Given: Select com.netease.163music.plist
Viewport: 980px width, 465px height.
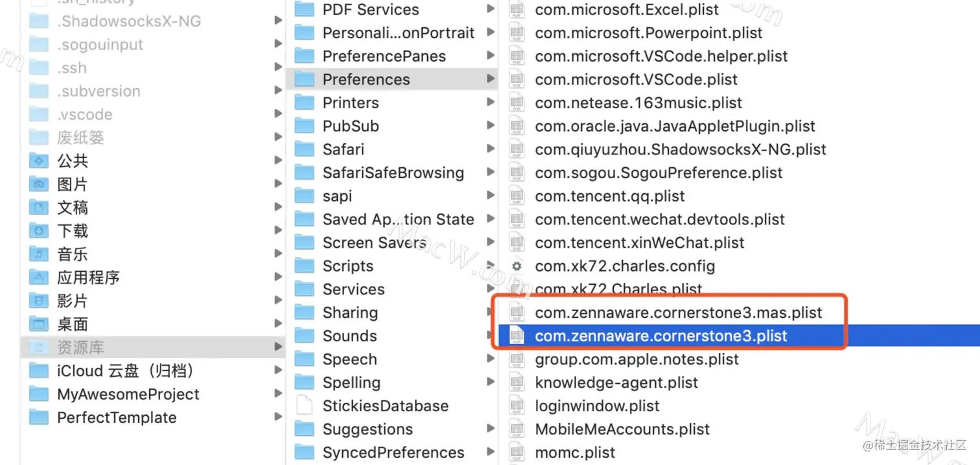Looking at the screenshot, I should pyautogui.click(x=639, y=103).
